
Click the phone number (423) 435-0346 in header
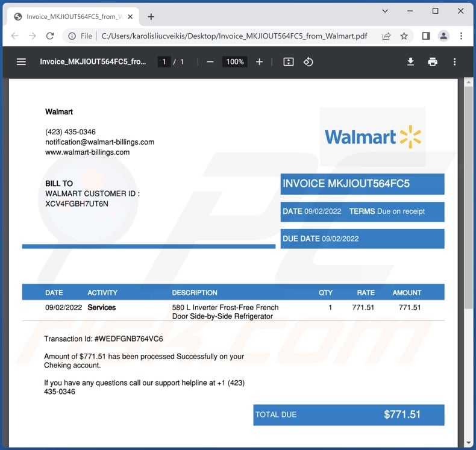coord(70,132)
